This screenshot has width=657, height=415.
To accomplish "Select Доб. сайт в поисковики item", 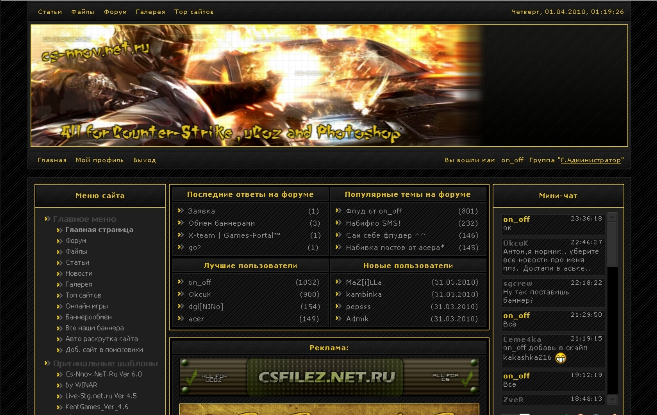I will click(x=104, y=350).
